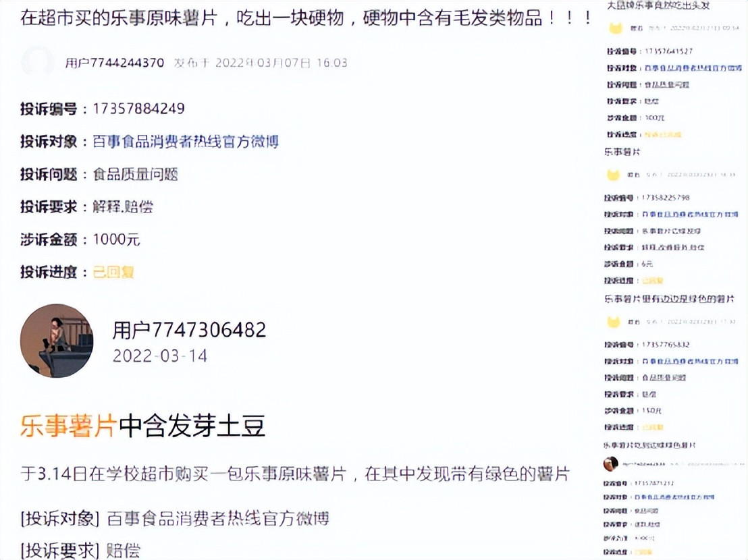Open right-side post 乐事薯片里有边边是绿色的薯片
Viewport: 748px width, 560px height.
pos(669,299)
